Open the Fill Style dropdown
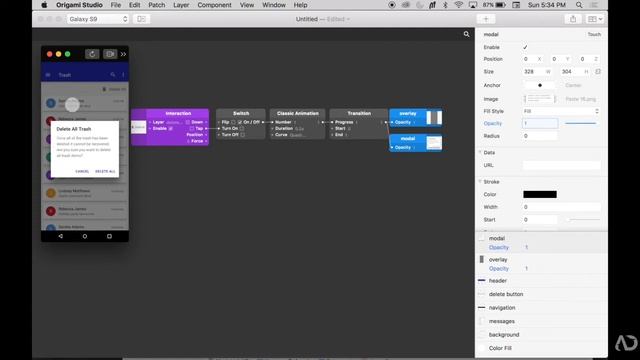Image resolution: width=640 pixels, height=360 pixels. click(561, 111)
